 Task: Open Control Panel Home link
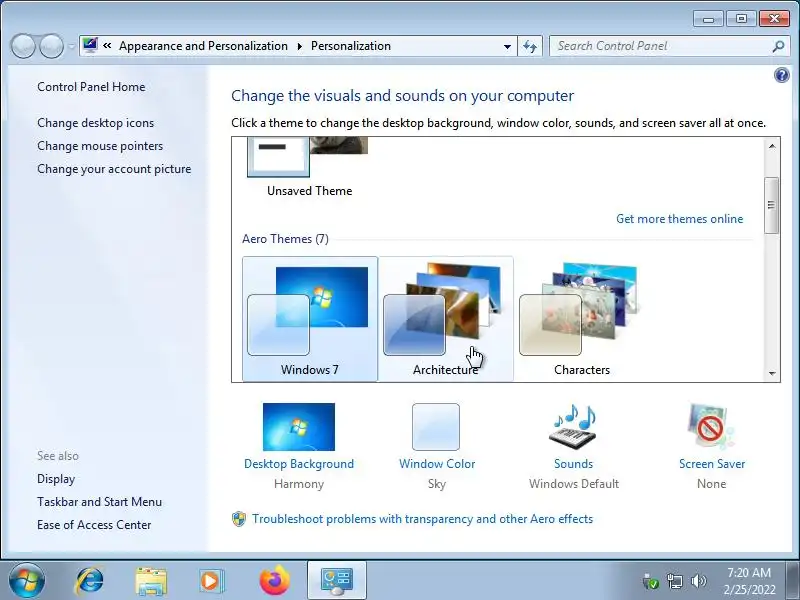[x=91, y=87]
